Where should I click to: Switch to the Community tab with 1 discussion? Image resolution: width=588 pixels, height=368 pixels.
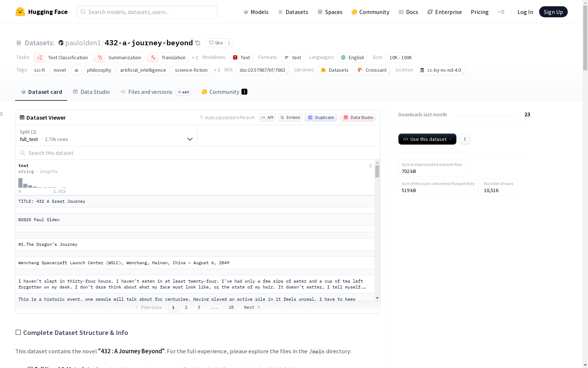(x=224, y=92)
